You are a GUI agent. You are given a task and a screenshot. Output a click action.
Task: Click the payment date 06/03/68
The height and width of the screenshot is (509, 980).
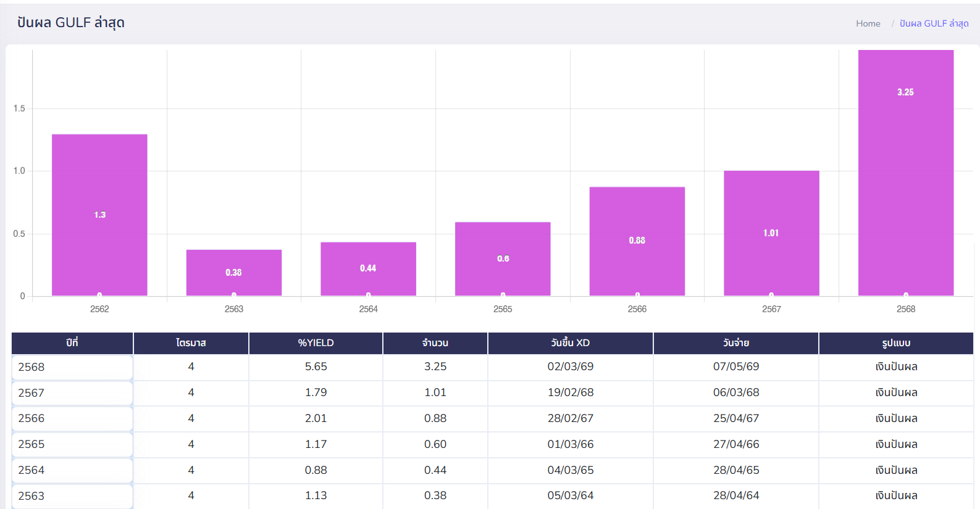tap(736, 392)
